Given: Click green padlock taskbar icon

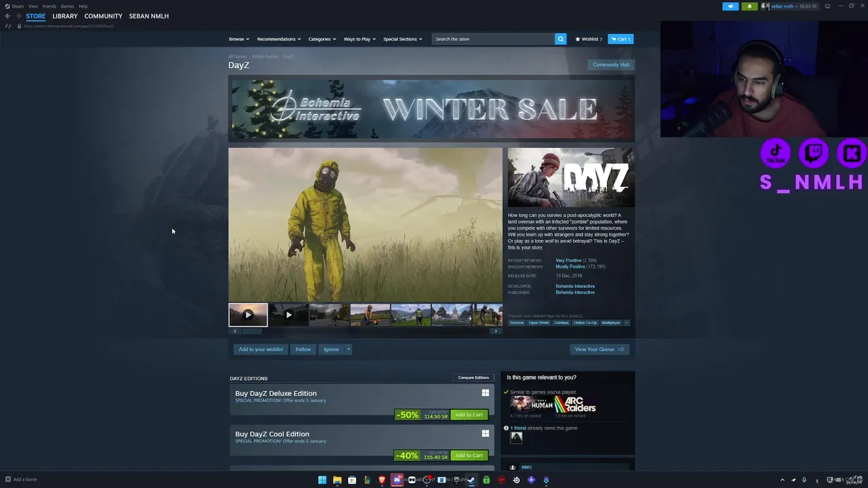Looking at the screenshot, I should point(486,480).
